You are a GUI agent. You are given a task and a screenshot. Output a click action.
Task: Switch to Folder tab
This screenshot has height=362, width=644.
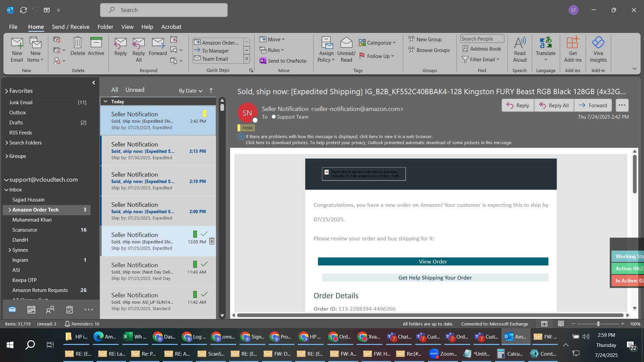105,27
